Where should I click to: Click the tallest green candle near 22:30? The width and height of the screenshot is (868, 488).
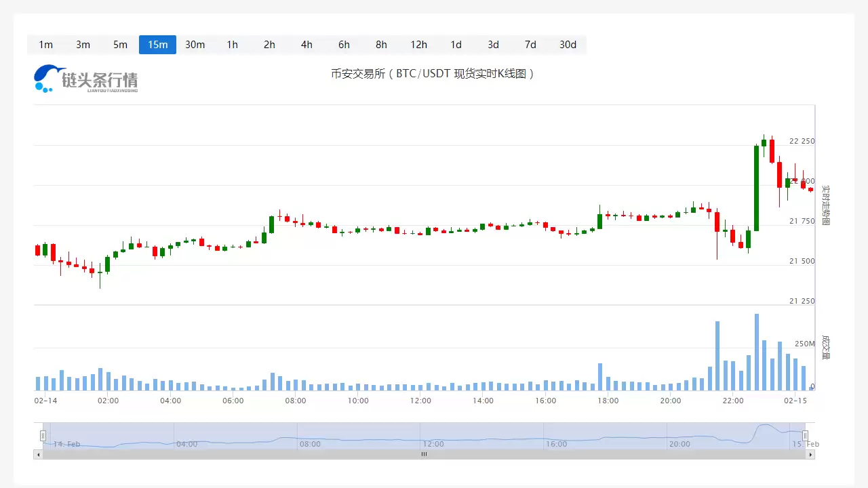coord(756,188)
